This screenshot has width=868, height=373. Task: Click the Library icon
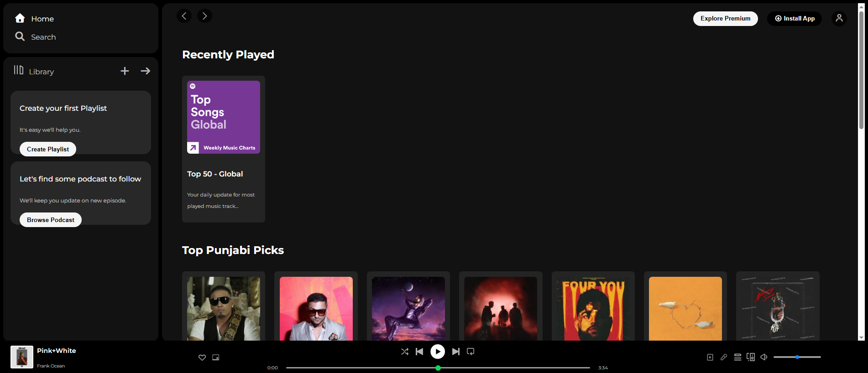coord(18,70)
